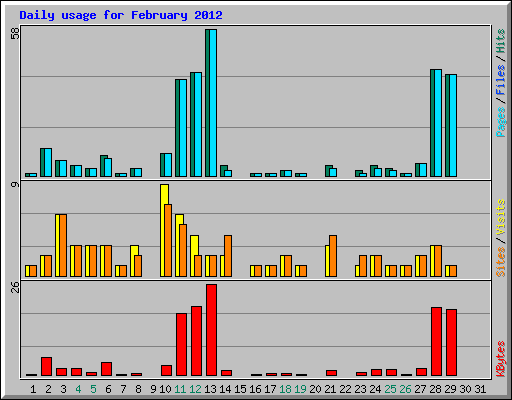Click the hits bar for day 2
Screen dimensions: 512x400
click(43, 163)
